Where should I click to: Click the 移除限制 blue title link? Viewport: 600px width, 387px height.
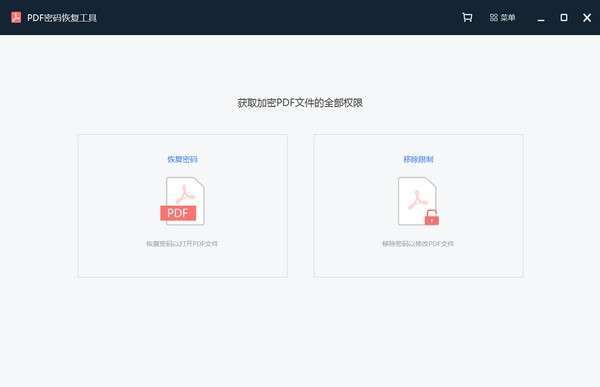418,159
